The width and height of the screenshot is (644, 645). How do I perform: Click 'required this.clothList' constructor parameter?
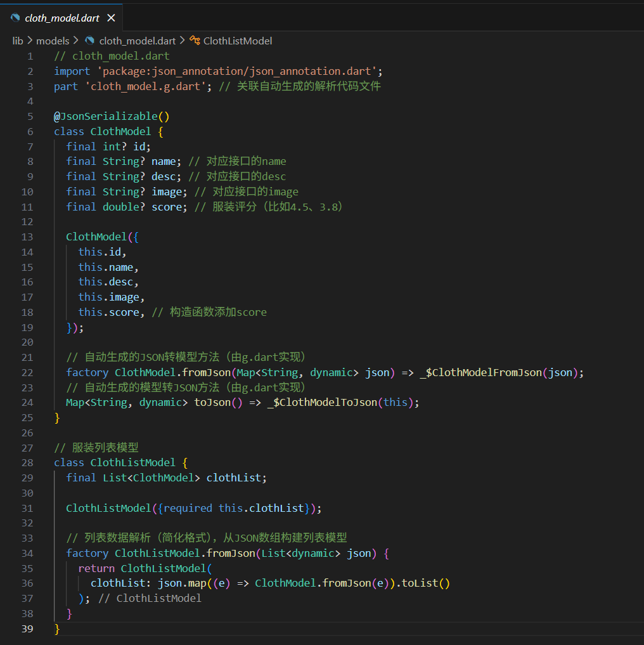pyautogui.click(x=234, y=508)
